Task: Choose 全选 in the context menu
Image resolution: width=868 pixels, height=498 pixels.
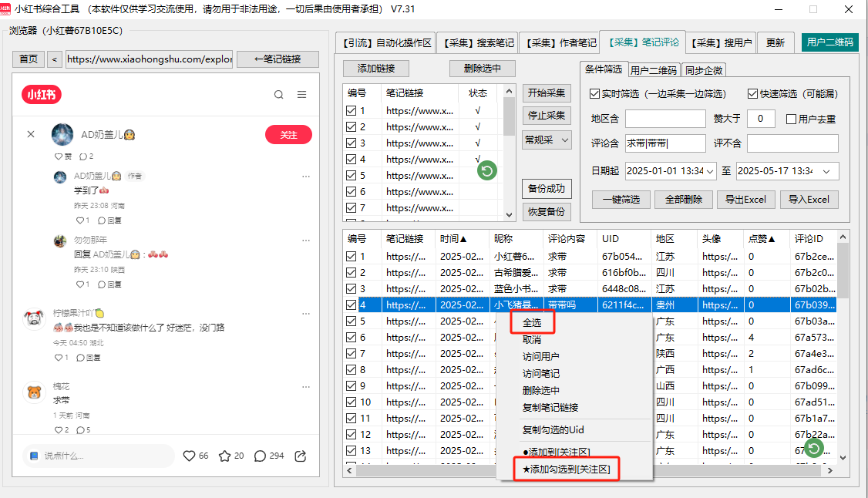Action: (x=532, y=323)
